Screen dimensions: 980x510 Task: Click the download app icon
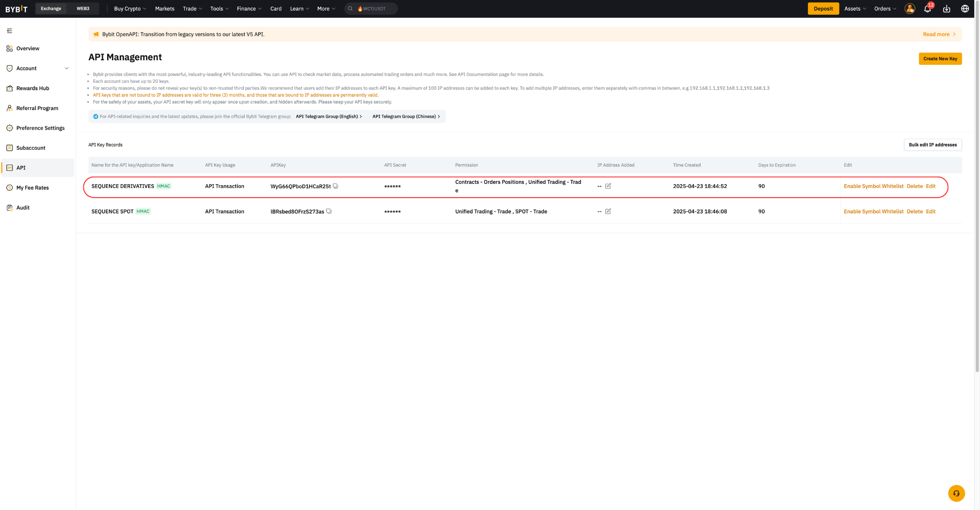pyautogui.click(x=947, y=9)
